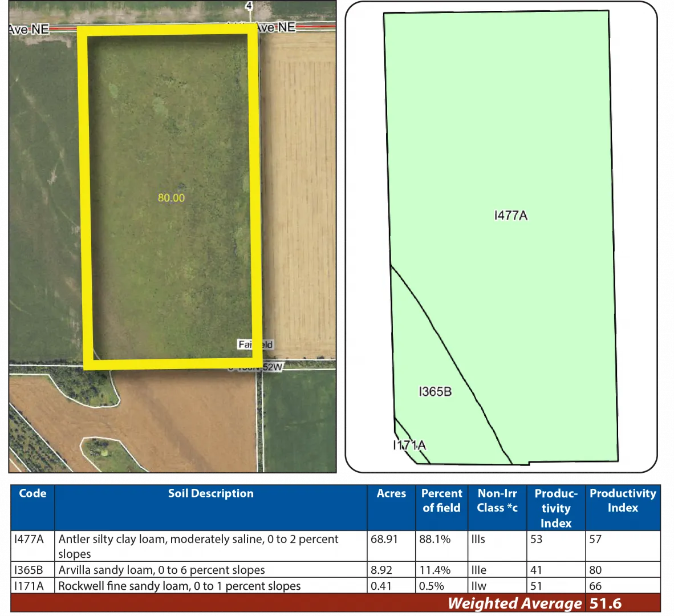Viewport: 674px width, 616px height.
Task: Click the Soil Description column header
Action: click(210, 494)
